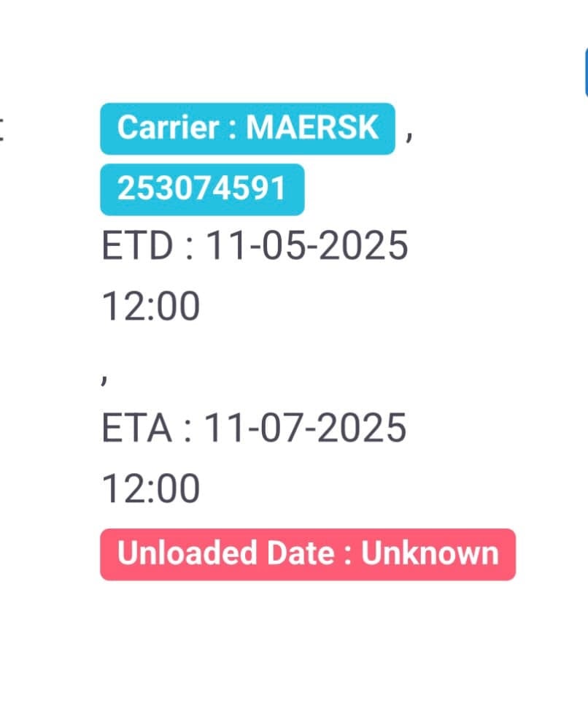The height and width of the screenshot is (703, 588).
Task: Click the word Carrier in the blue badge
Action: click(x=168, y=128)
